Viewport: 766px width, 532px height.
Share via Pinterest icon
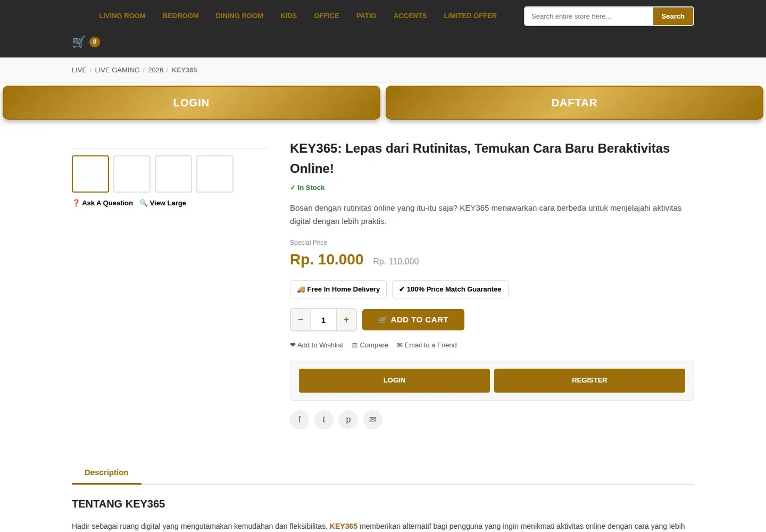348,420
